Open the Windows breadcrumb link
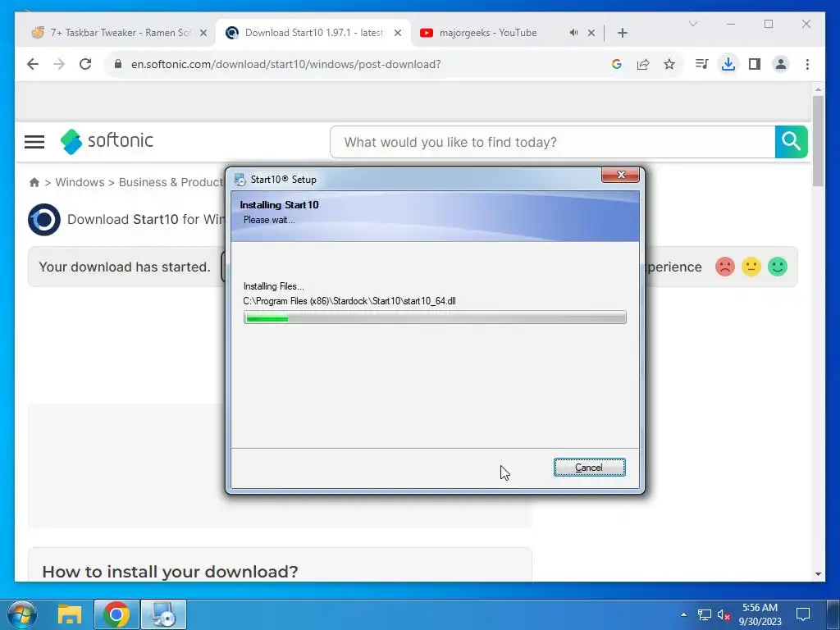Image resolution: width=840 pixels, height=630 pixels. point(80,182)
